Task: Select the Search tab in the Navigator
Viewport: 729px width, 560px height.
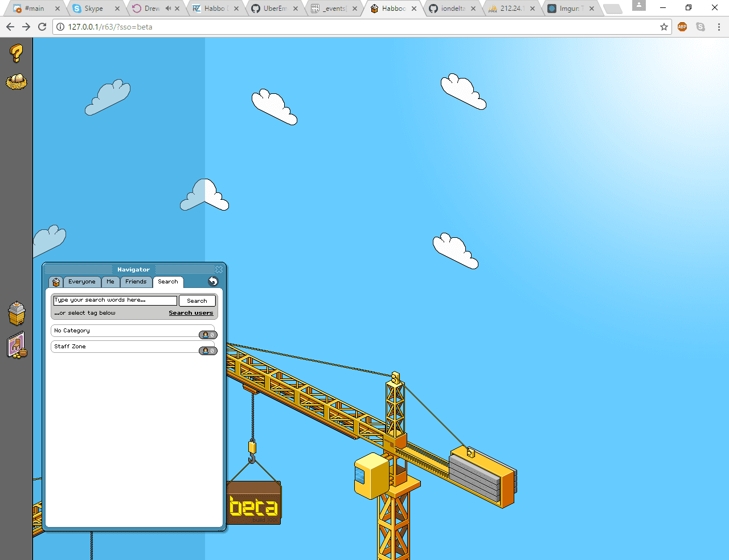Action: (168, 282)
